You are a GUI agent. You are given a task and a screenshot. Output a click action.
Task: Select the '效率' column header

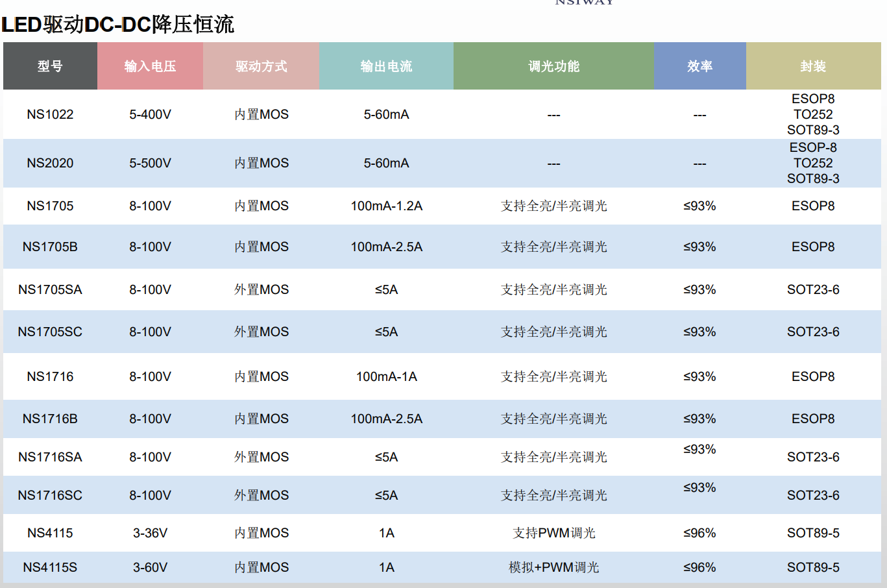(699, 66)
